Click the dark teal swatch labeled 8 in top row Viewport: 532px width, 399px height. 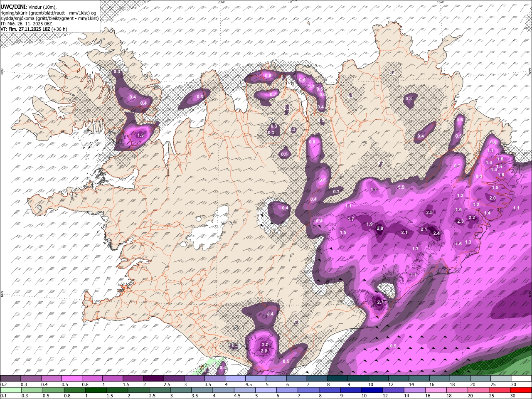pyautogui.click(x=337, y=379)
